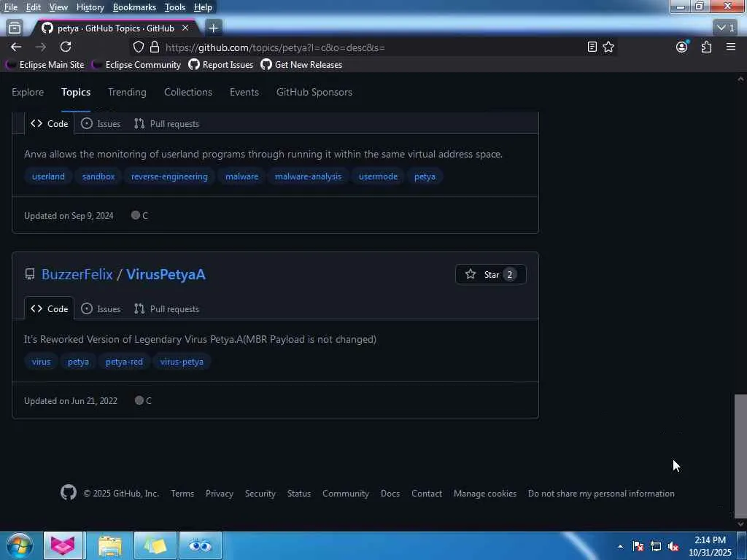Click the VirusPetyaA repository icon
This screenshot has height=560, width=747.
[x=29, y=274]
